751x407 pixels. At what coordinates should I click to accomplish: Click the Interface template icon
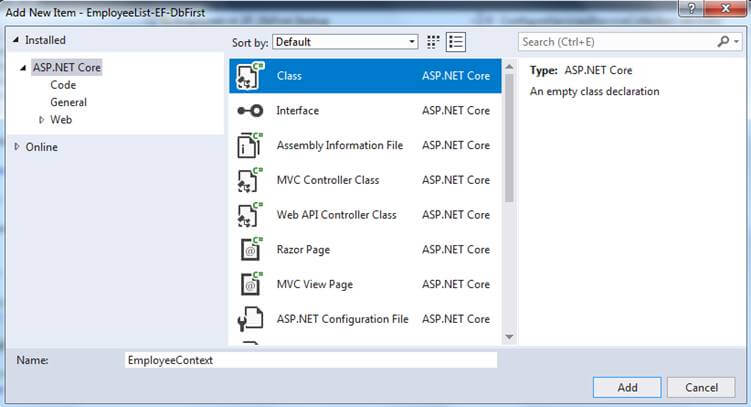click(x=249, y=111)
